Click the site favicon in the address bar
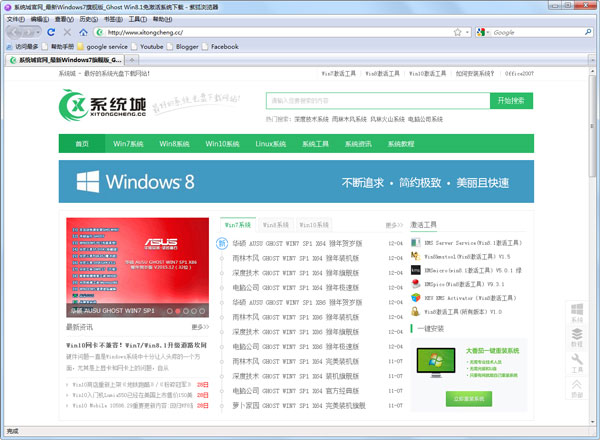This screenshot has width=600, height=440. pyautogui.click(x=100, y=32)
